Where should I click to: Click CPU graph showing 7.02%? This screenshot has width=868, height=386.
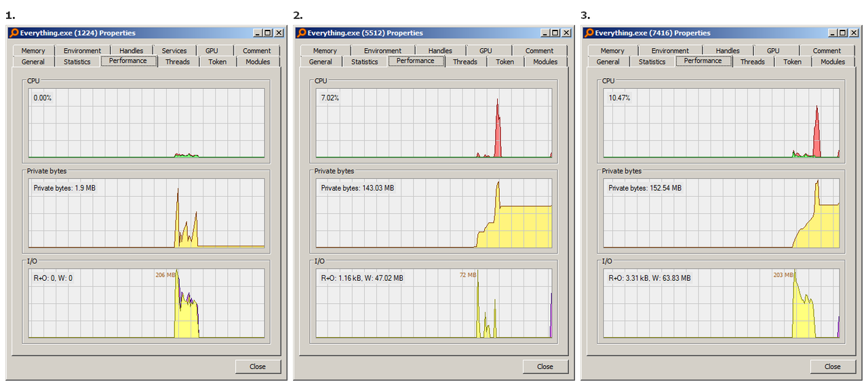[x=434, y=123]
